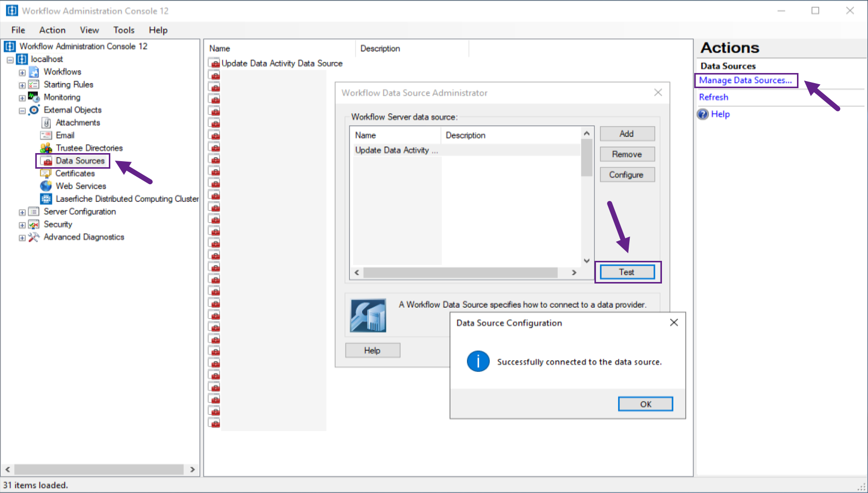Click the tree pane horizontal scrollbar track
The height and width of the screenshot is (493, 868).
[99, 469]
